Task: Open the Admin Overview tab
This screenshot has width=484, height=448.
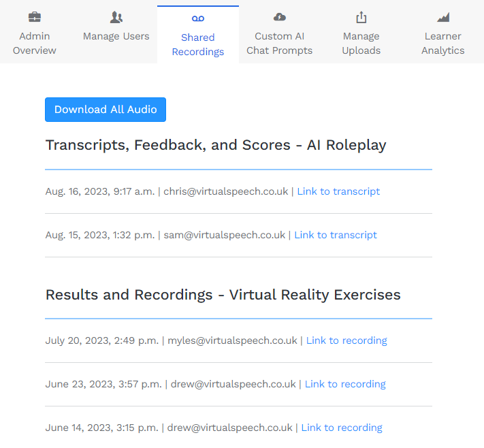Action: (35, 34)
